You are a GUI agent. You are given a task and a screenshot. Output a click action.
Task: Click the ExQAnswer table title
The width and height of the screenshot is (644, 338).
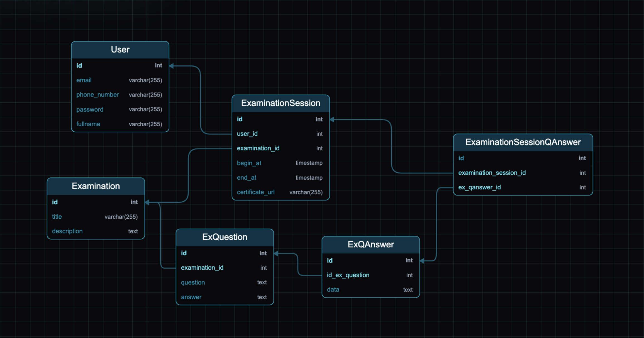coord(370,245)
